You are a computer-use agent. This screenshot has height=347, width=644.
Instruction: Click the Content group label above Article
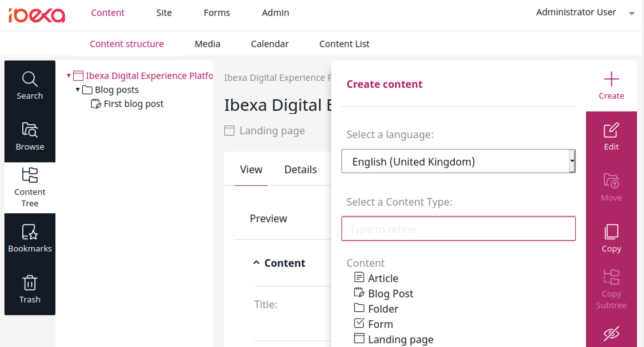click(366, 263)
